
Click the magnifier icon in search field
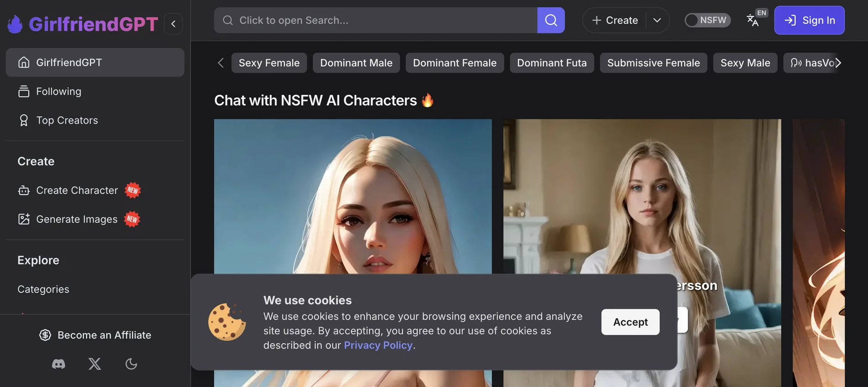[228, 20]
